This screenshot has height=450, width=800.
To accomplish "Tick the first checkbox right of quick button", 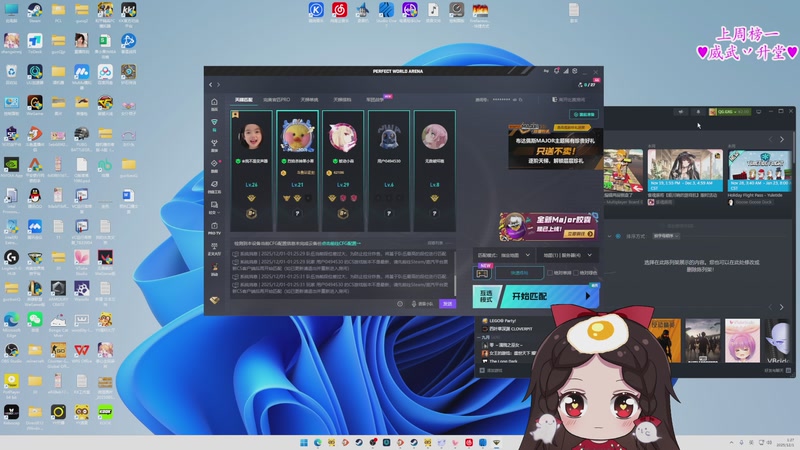I will click(550, 273).
